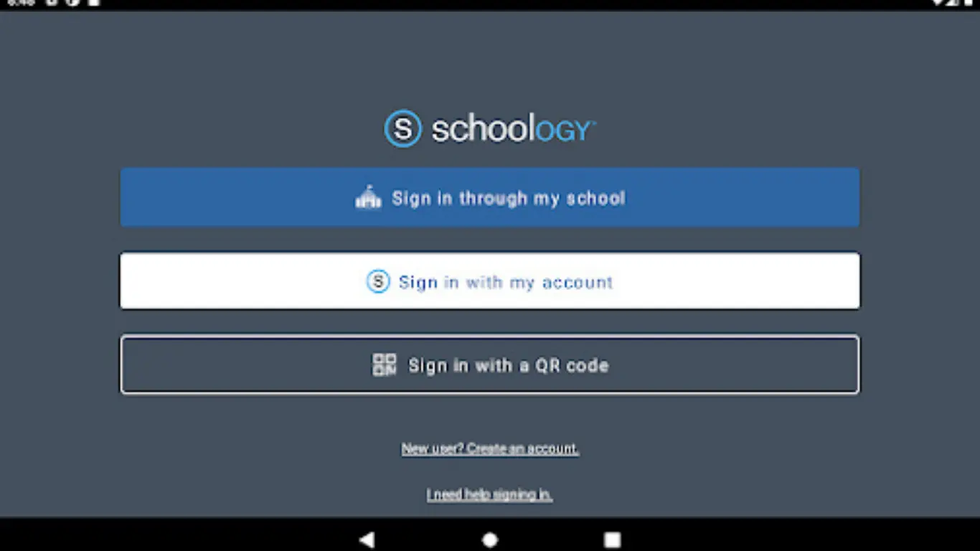Tap the Android home circle icon
This screenshot has width=980, height=551.
[x=490, y=539]
